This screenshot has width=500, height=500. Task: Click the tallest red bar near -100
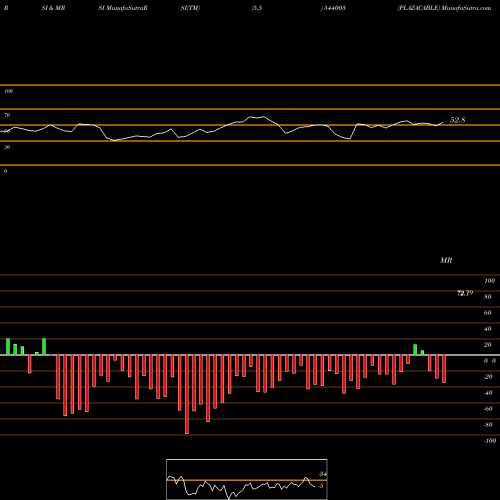click(x=187, y=394)
